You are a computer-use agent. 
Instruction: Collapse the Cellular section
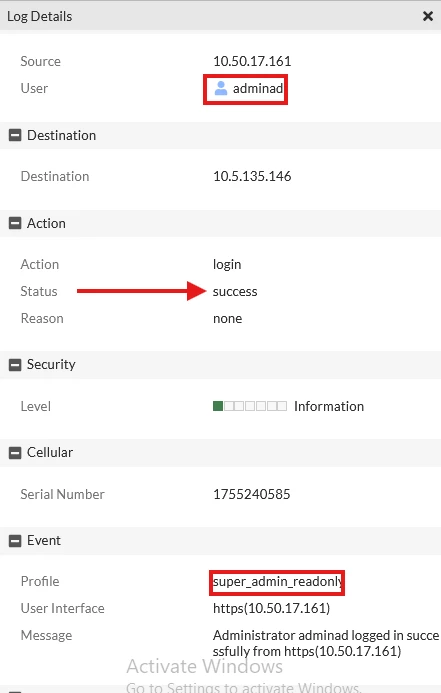(15, 453)
